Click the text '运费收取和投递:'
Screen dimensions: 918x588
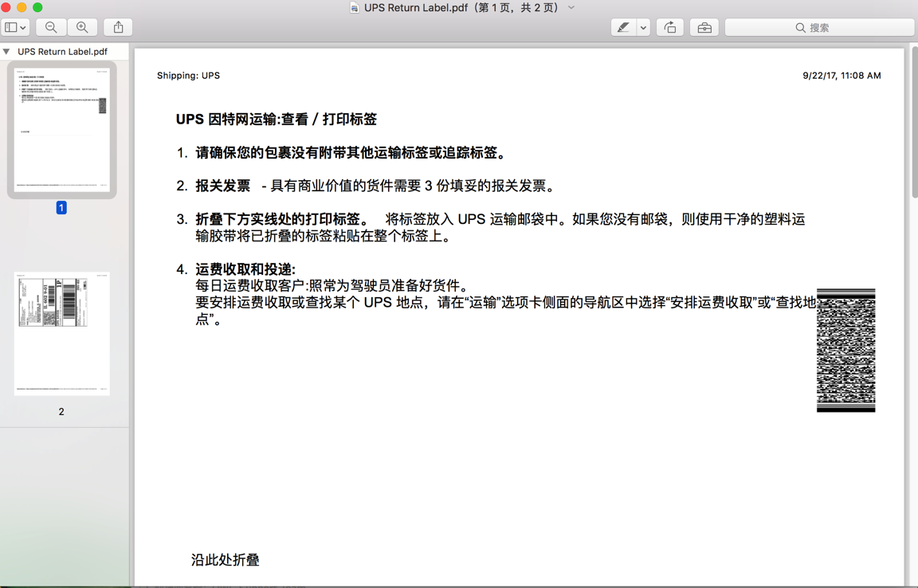[x=246, y=269]
